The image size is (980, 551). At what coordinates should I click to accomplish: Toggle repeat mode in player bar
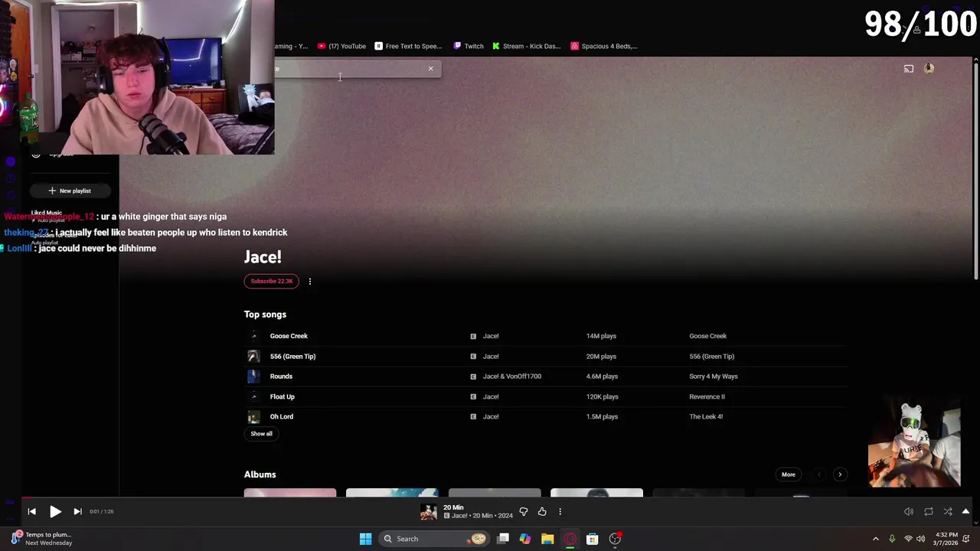[x=929, y=511]
